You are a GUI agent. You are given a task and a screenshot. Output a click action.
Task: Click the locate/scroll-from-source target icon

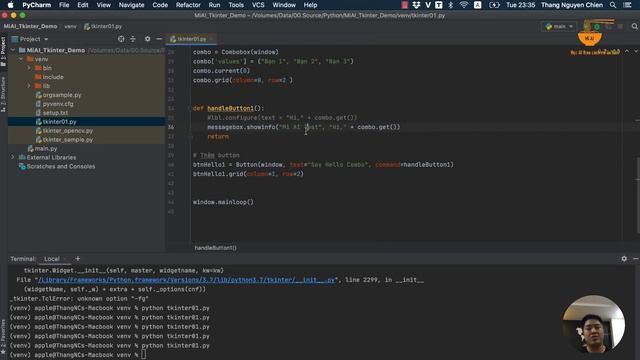click(x=121, y=39)
